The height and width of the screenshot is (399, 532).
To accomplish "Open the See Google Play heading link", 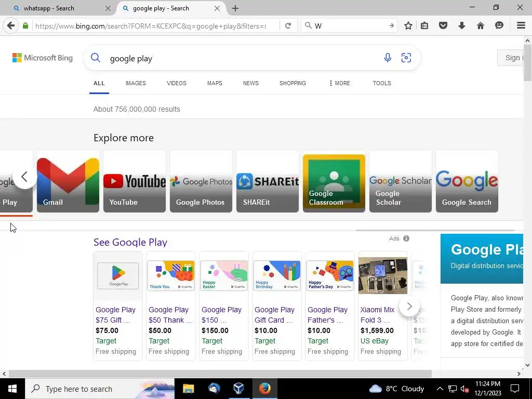I will point(130,242).
